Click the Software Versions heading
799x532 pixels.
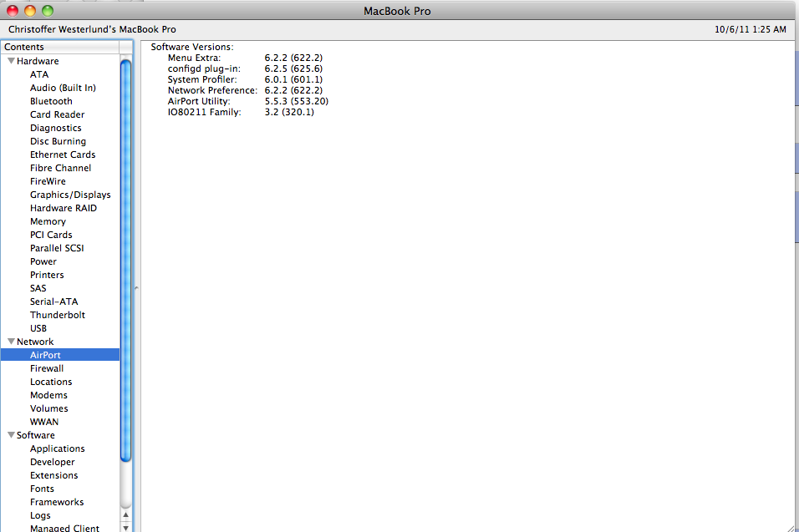coord(192,47)
